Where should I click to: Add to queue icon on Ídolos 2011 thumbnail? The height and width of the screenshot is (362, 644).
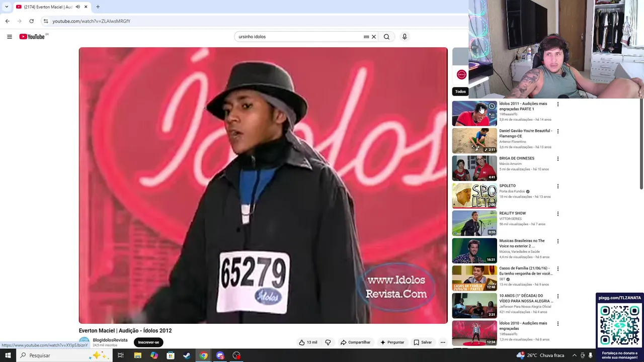tap(492, 115)
